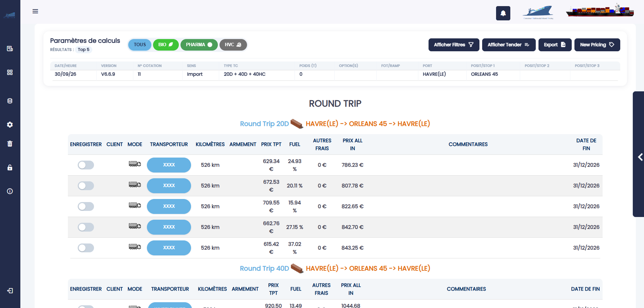Select the PHARMA filter chip

[x=199, y=45]
